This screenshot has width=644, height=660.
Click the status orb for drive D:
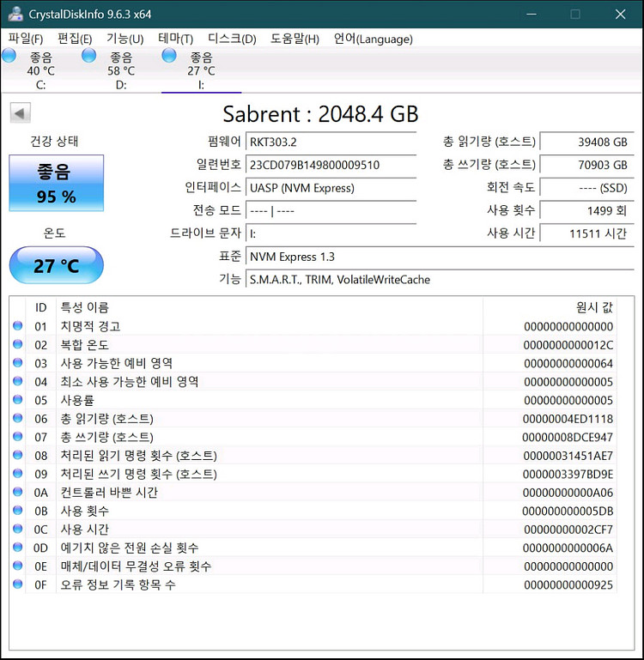click(x=89, y=56)
